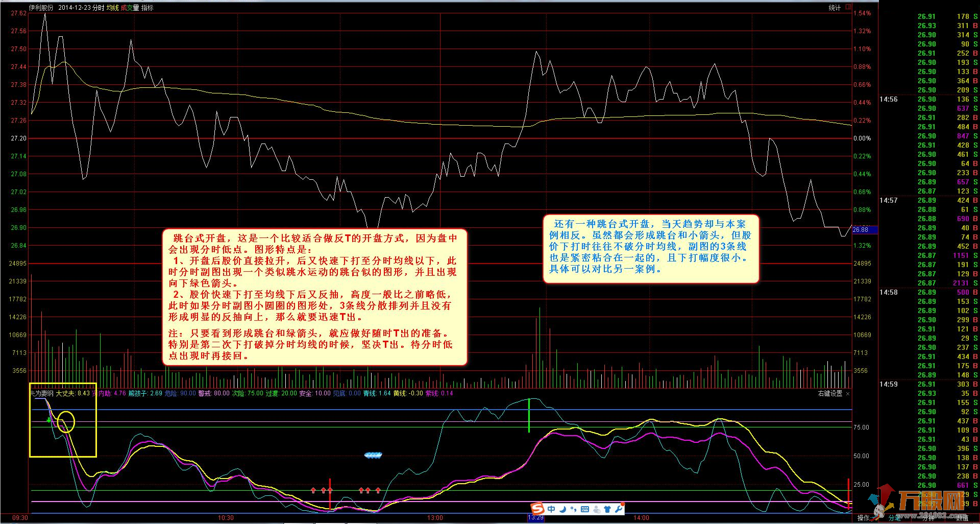Click the 14:58 timestamp in the tick list
Viewport: 980px width, 524px height.
pyautogui.click(x=888, y=292)
